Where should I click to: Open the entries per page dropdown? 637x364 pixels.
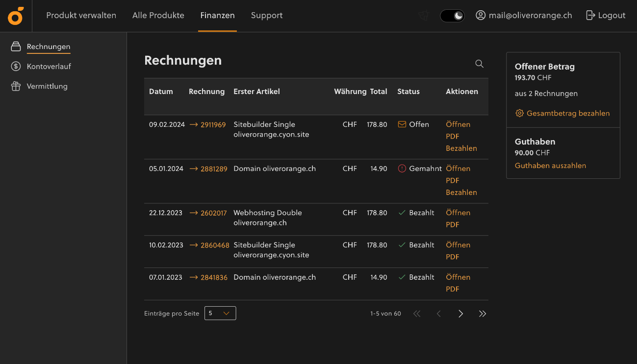pos(220,313)
